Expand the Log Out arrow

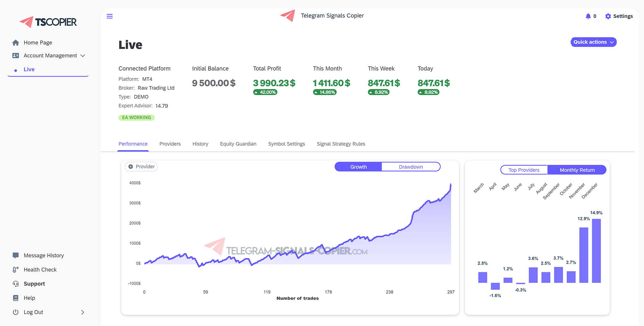point(82,312)
